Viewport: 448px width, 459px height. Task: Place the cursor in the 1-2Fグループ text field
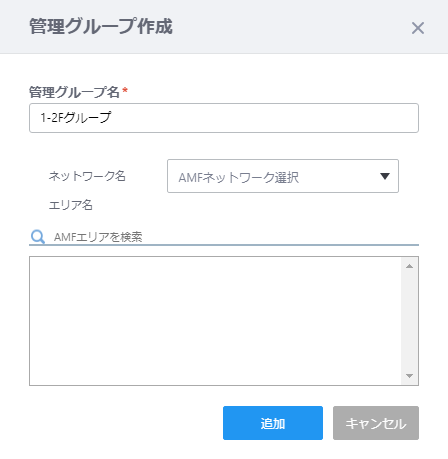tap(224, 118)
